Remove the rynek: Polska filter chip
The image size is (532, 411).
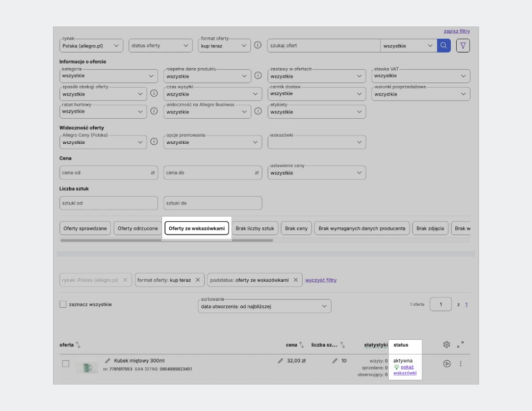point(125,280)
